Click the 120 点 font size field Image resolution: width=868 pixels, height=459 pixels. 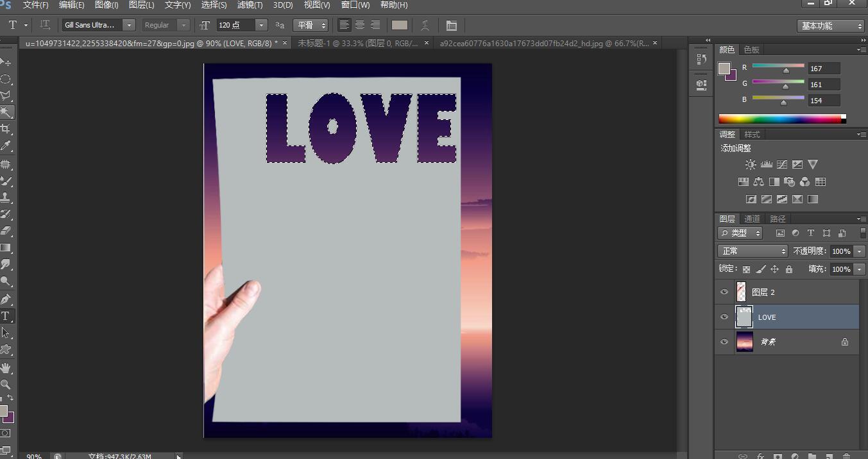click(x=235, y=25)
